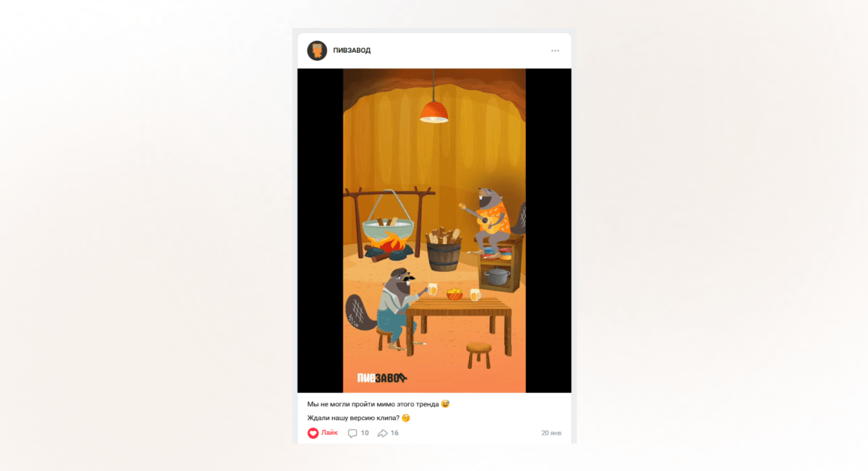Click the guitar-playing beaver in the video
The width and height of the screenshot is (868, 471).
(491, 219)
